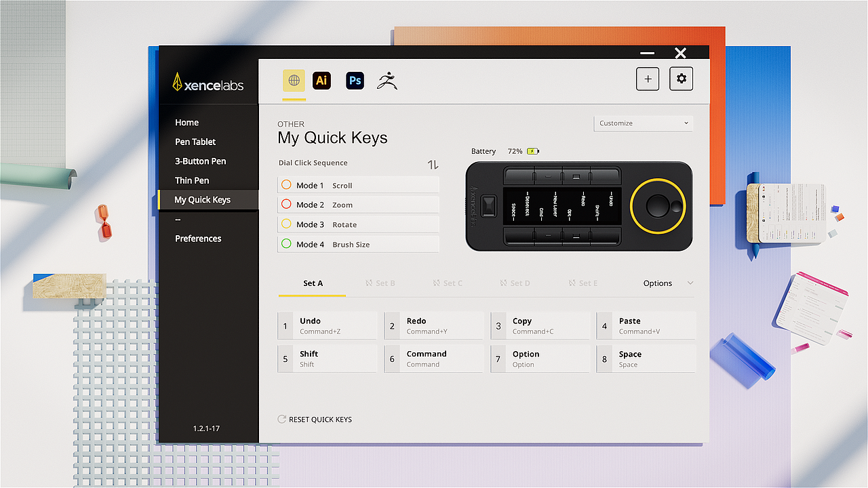Open the Customize dropdown
This screenshot has height=488, width=868.
coord(644,123)
